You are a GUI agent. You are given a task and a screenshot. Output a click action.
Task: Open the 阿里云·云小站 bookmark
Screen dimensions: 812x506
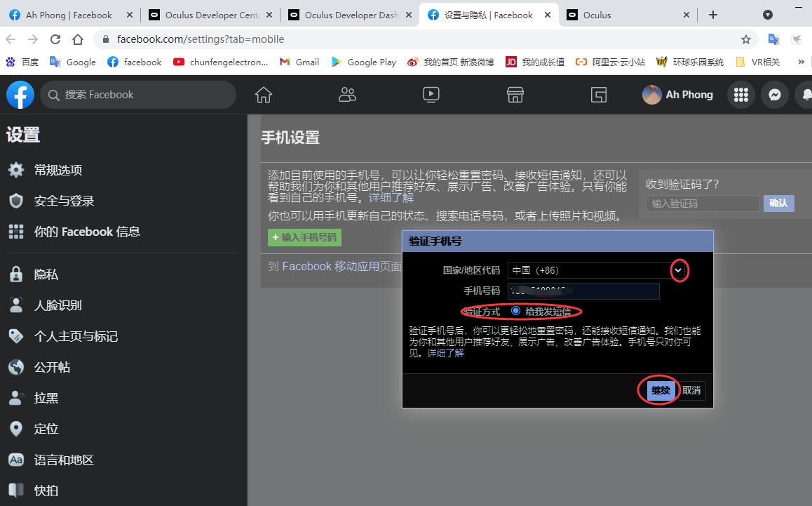coord(610,62)
